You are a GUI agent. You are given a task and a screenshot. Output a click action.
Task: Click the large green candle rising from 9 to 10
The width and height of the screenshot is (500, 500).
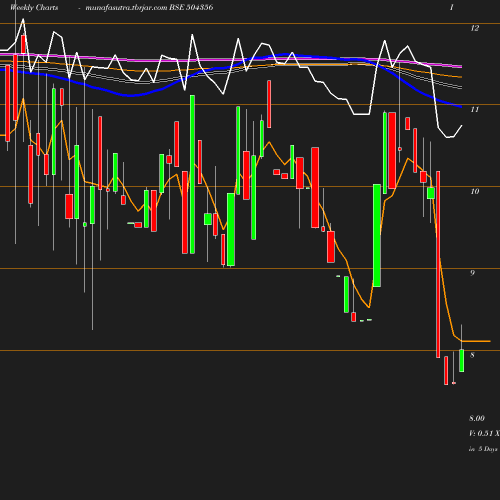pos(377,235)
